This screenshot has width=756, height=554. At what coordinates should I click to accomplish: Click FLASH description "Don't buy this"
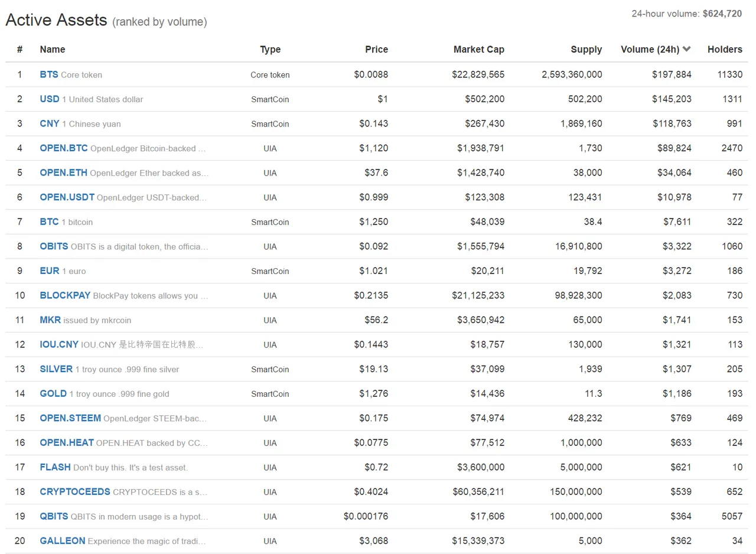[x=100, y=467]
